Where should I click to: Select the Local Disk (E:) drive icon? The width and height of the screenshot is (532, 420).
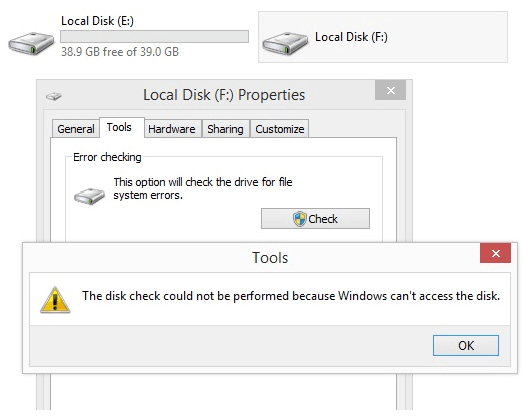point(31,43)
